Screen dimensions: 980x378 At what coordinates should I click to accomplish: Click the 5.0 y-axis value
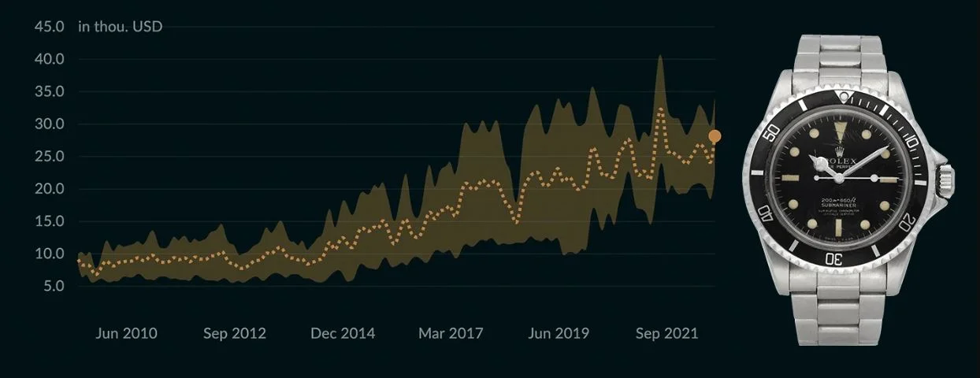pos(52,286)
